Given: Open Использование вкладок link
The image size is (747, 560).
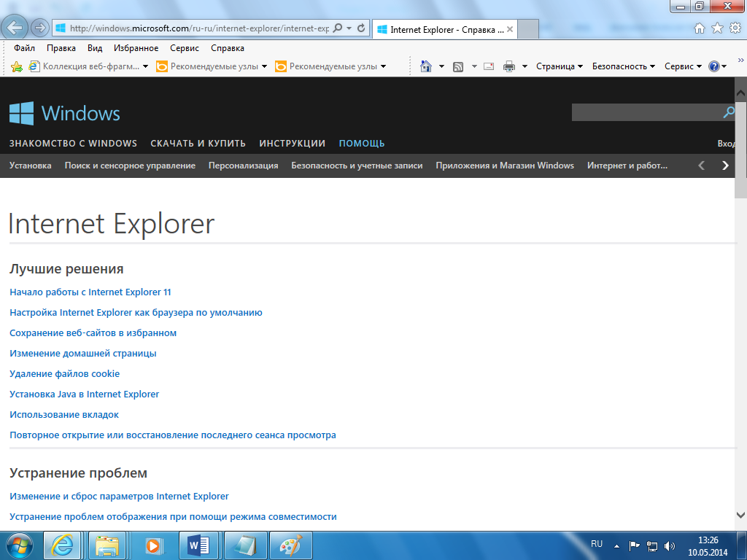Looking at the screenshot, I should pyautogui.click(x=64, y=415).
